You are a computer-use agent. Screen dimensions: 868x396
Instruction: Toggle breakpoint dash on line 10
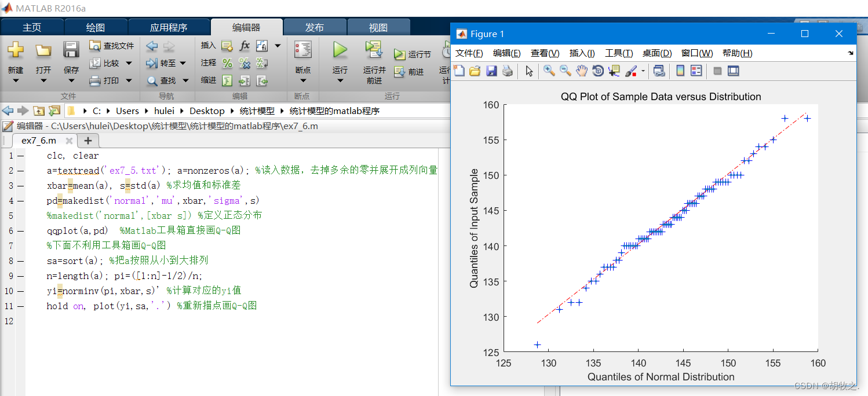click(20, 291)
